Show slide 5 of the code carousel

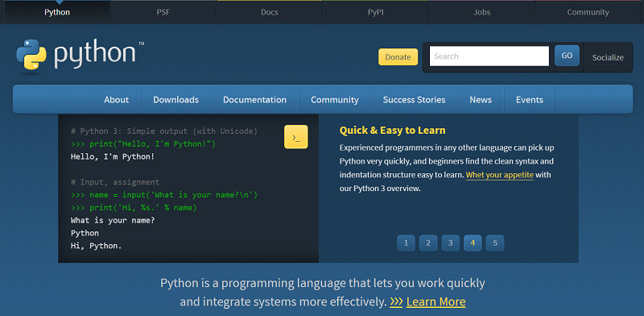(495, 243)
